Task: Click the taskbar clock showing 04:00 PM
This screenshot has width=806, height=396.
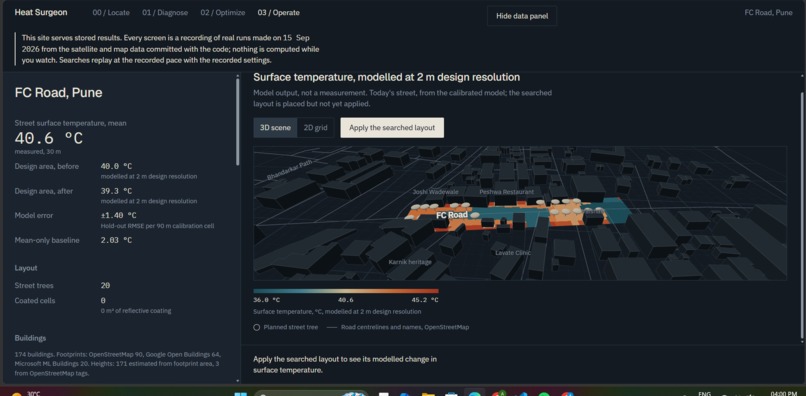Action: tap(783, 393)
